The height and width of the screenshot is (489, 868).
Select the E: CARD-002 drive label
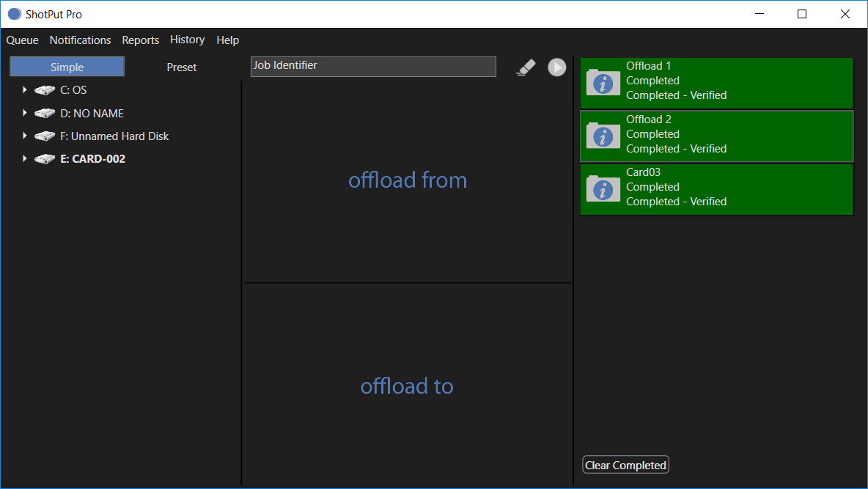(92, 159)
